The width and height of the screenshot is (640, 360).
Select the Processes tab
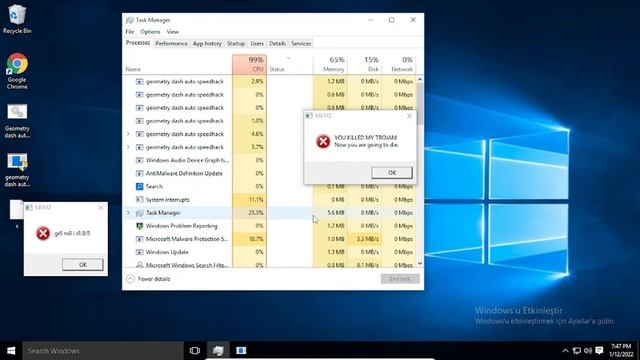point(138,43)
